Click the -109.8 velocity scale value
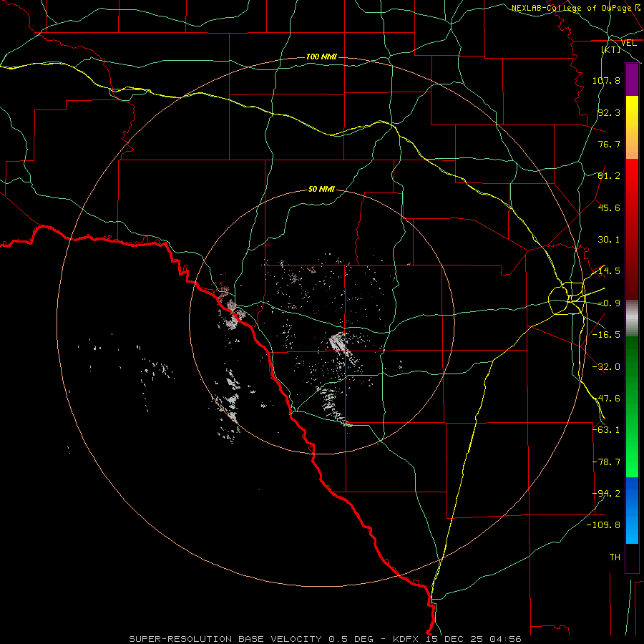Image resolution: width=644 pixels, height=644 pixels. tap(603, 525)
